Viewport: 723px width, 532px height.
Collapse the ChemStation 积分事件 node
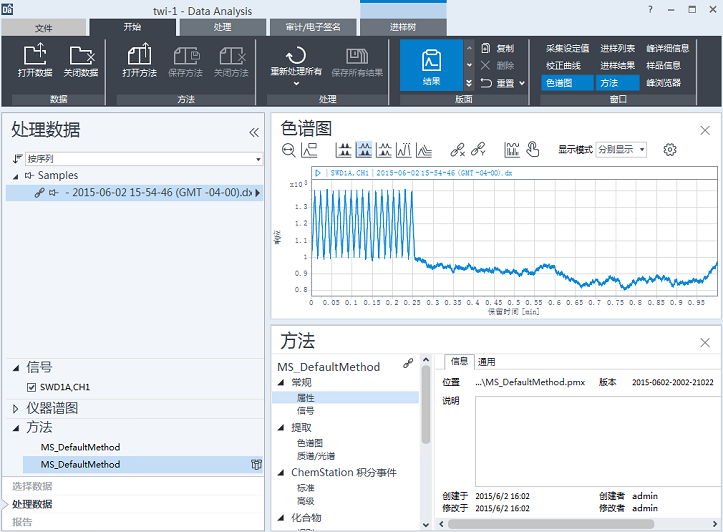point(281,473)
